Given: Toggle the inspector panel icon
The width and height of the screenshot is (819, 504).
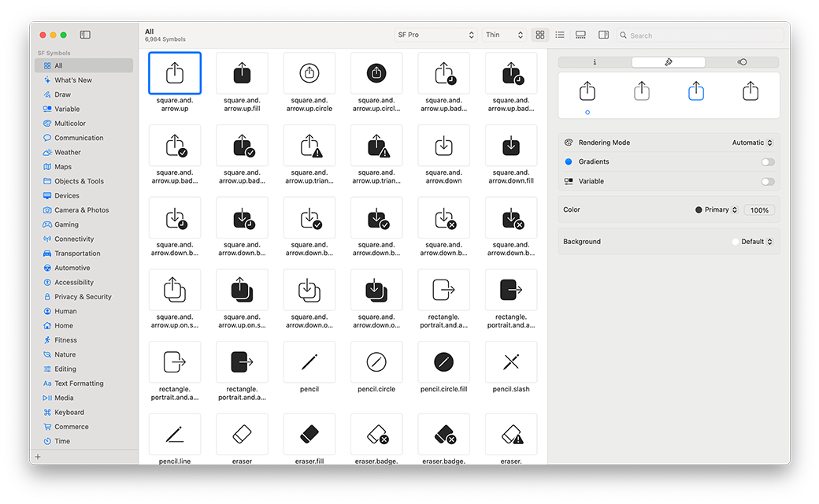Looking at the screenshot, I should click(603, 35).
